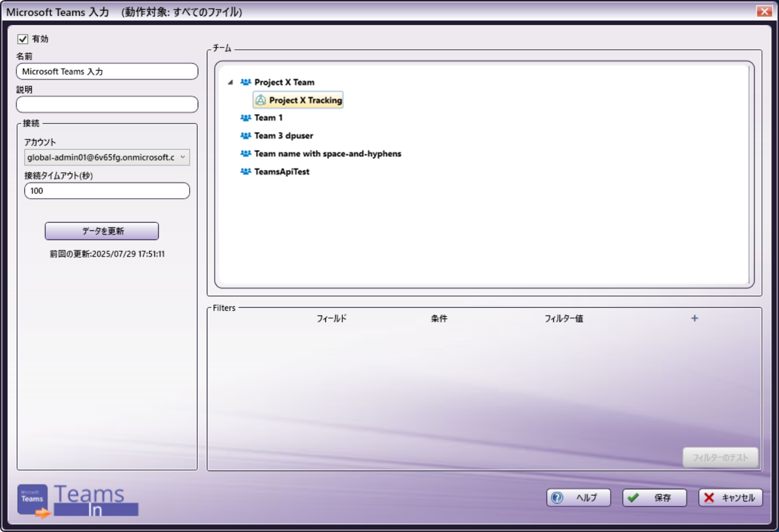Screen dimensions: 779x532
Task: Save settings with the 保存 button
Action: 654,498
